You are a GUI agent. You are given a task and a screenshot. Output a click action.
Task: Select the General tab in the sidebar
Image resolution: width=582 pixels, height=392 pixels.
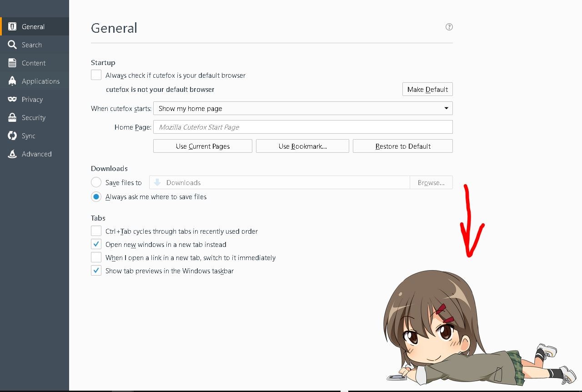[33, 26]
